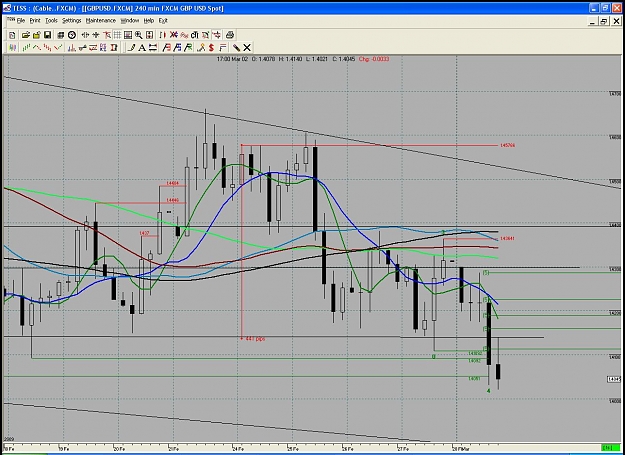
Task: Click the horizontal arrows icon after letter A
Action: 153,48
